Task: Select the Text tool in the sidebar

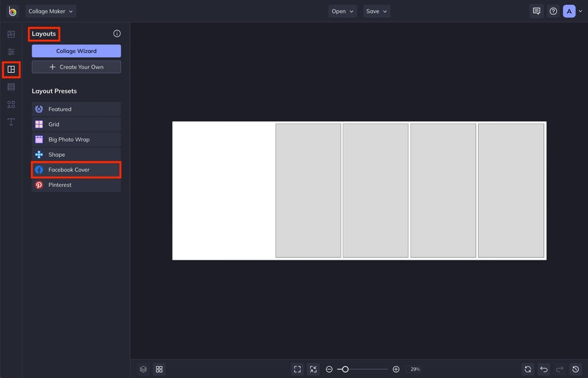Action: [x=11, y=122]
